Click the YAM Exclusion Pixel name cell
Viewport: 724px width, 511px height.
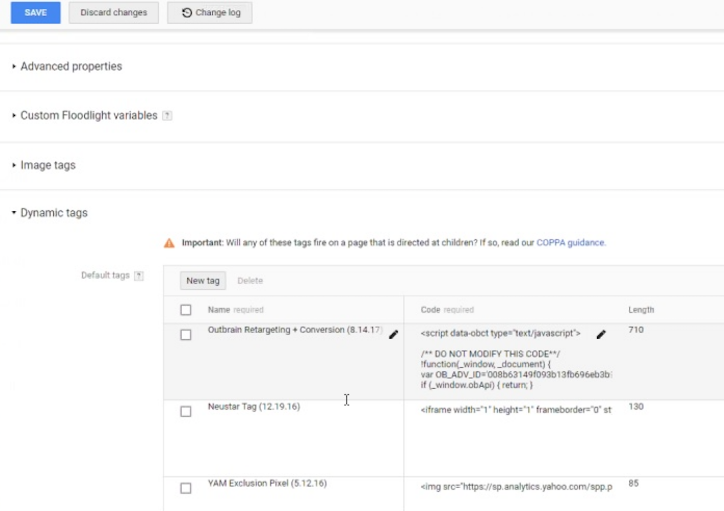[x=267, y=484]
